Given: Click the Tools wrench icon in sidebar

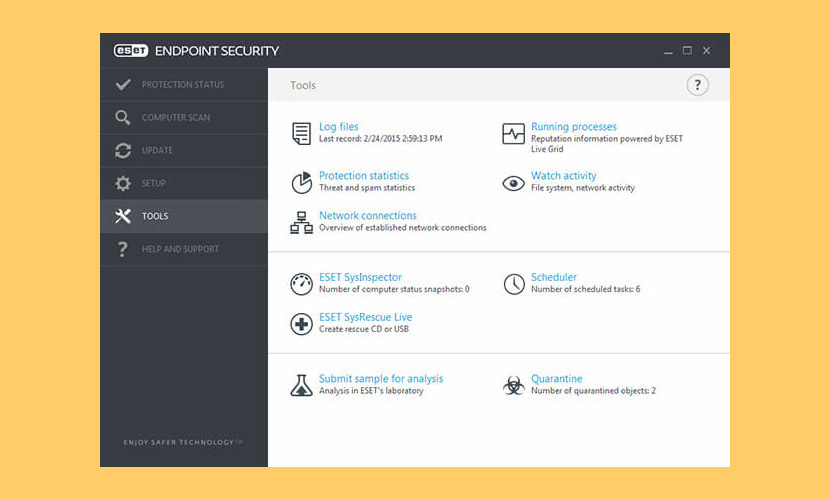Looking at the screenshot, I should click(123, 216).
